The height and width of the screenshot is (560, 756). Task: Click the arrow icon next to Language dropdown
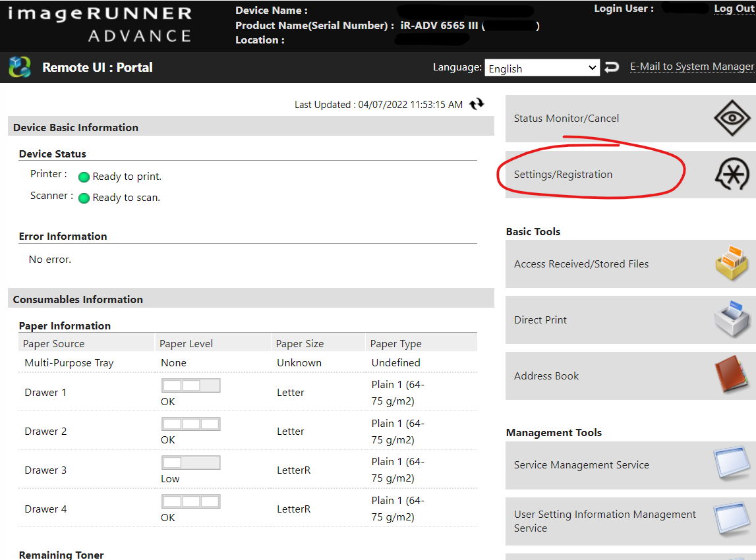[612, 67]
